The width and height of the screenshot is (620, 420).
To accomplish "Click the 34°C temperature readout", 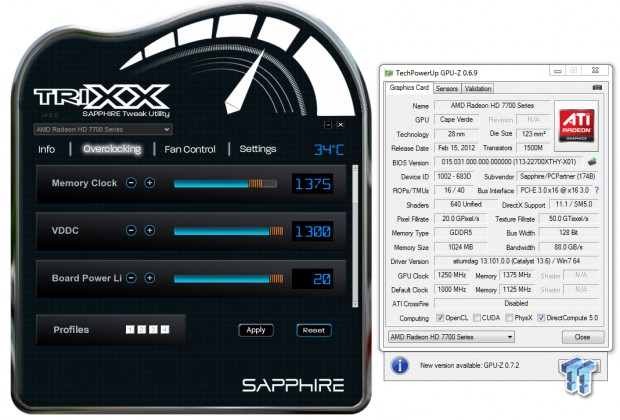I will point(329,149).
